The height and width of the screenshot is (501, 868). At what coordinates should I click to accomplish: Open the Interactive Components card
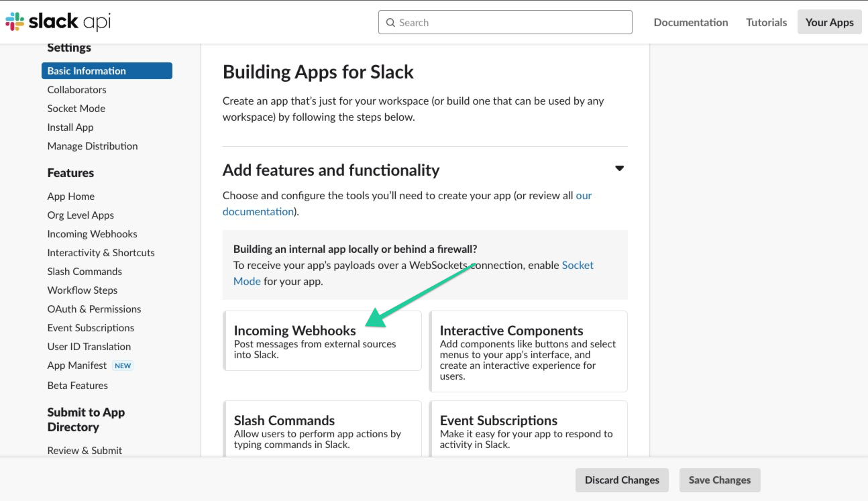pos(529,351)
